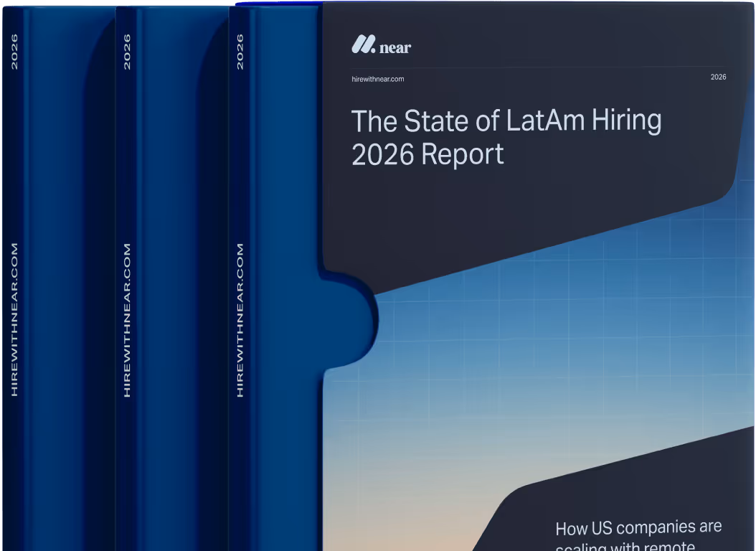Screen dimensions: 756x551
Task: Click "How US companies are" subtitle text
Action: click(638, 527)
